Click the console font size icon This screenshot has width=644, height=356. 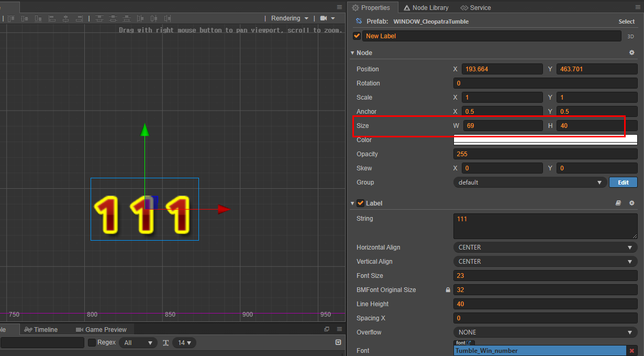[165, 342]
